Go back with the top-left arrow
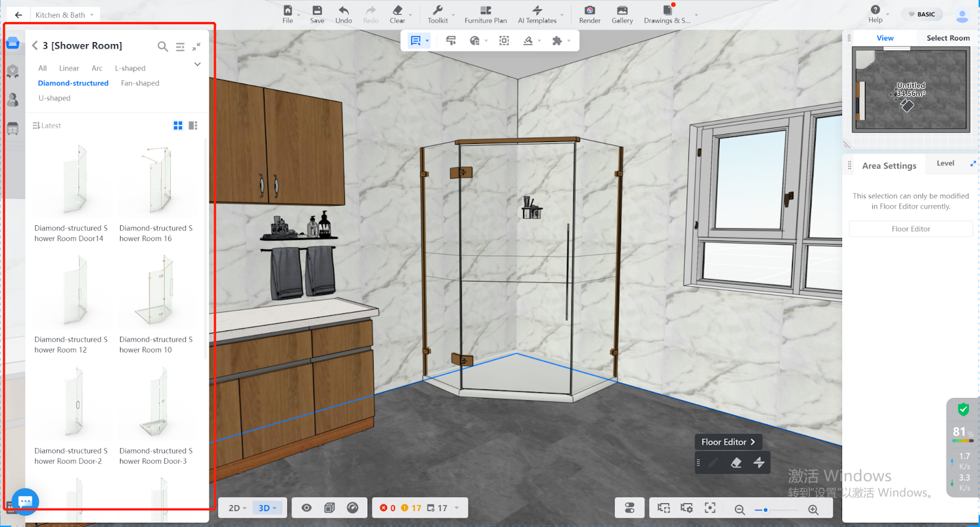The image size is (980, 527). pos(18,15)
